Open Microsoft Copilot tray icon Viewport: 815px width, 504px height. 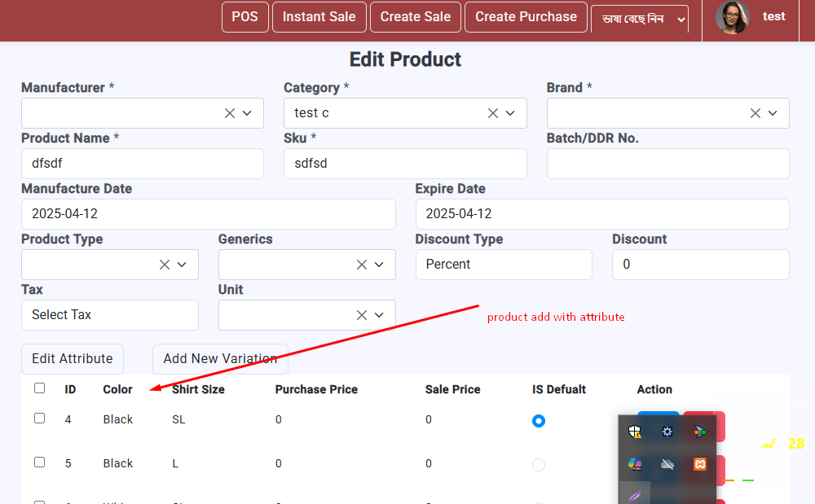(635, 464)
